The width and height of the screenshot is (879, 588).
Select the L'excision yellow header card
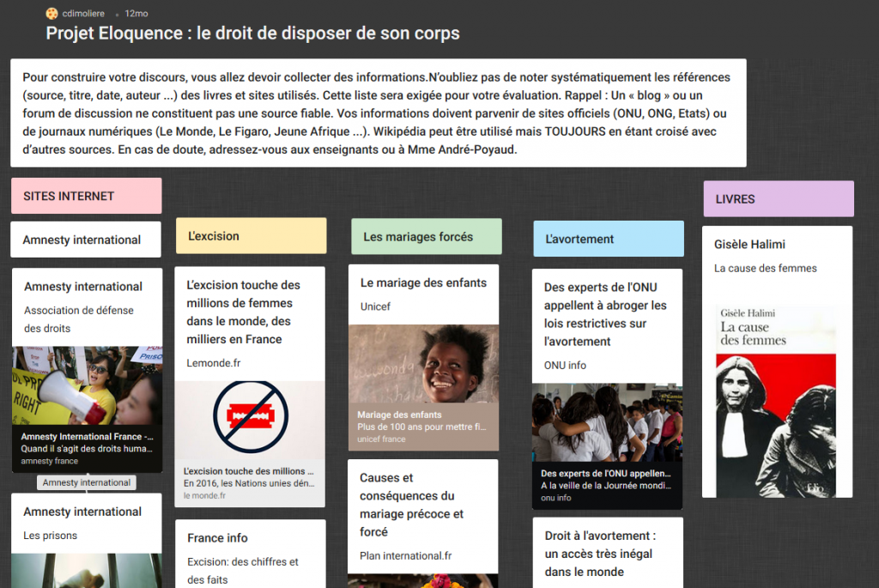point(252,236)
